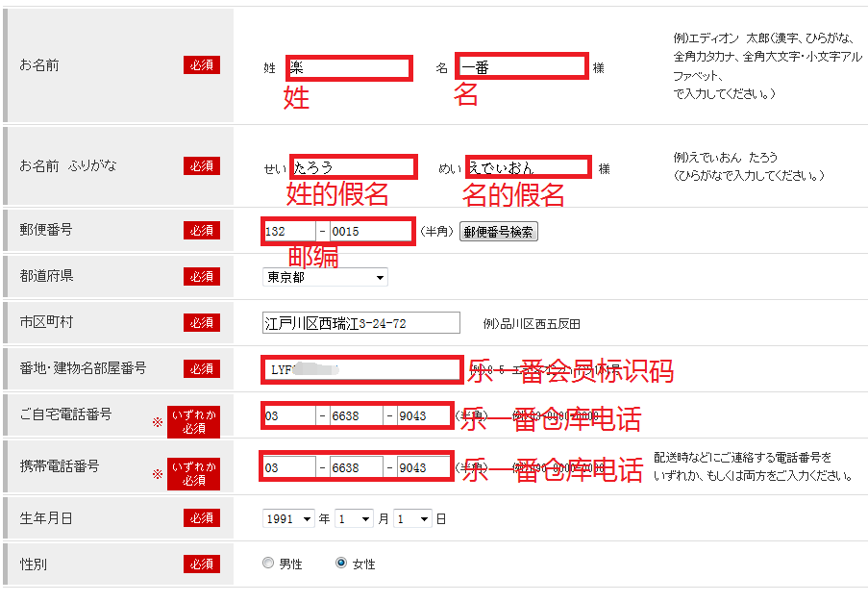Click the second postal code field with 0015

tap(371, 232)
